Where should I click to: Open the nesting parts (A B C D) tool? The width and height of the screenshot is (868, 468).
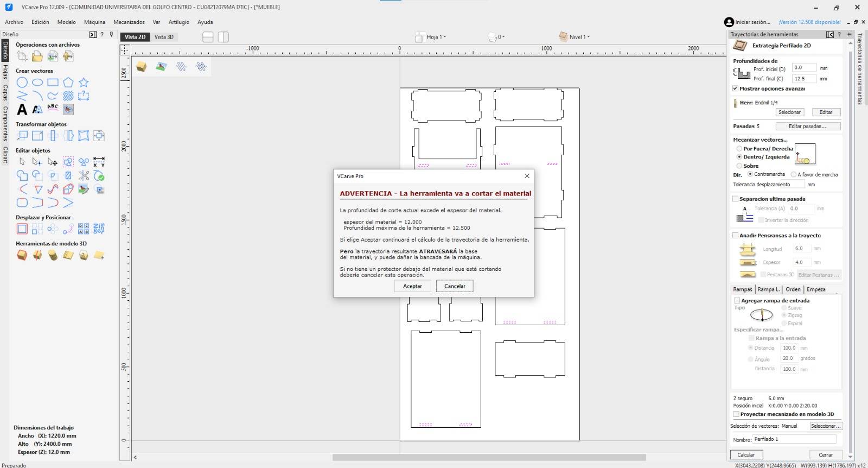pyautogui.click(x=84, y=229)
